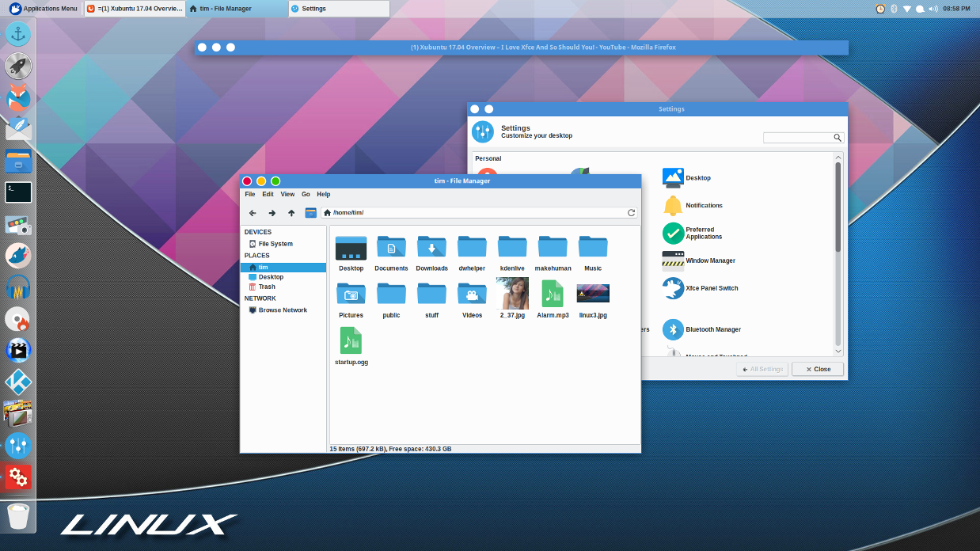Open the settings sliders dock icon

coord(18,446)
